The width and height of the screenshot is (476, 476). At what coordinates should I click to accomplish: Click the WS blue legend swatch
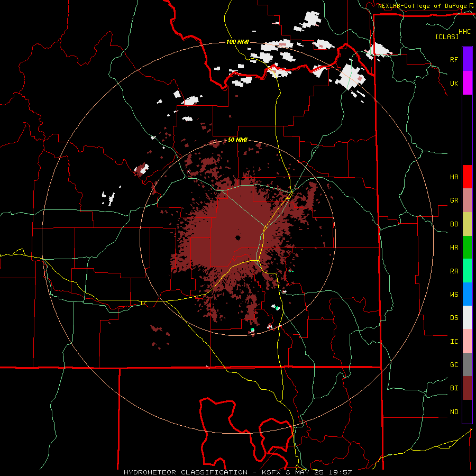[467, 294]
